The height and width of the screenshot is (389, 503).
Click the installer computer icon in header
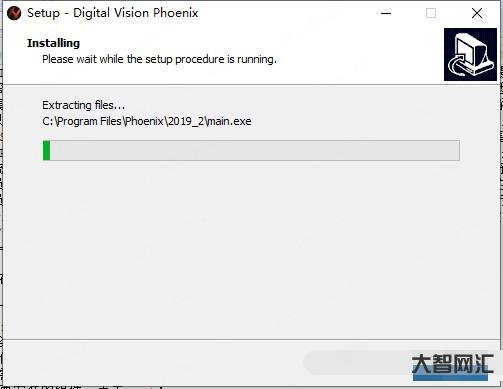pyautogui.click(x=470, y=54)
